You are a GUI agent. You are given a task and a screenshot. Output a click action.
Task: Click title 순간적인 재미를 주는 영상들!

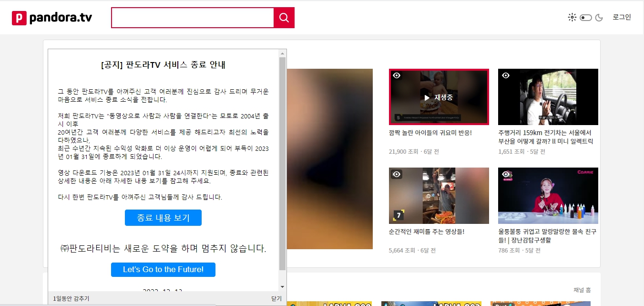427,232
